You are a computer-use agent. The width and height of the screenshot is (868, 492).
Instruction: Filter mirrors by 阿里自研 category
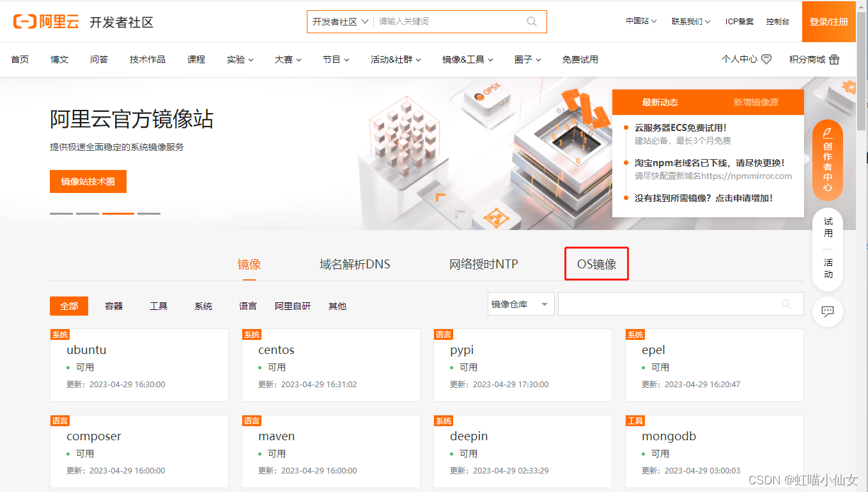click(x=293, y=306)
